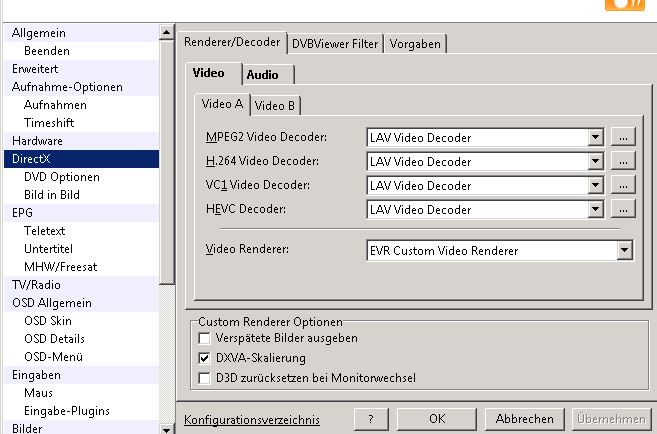Disable DXVA-Skalierung checkbox
Screen dimensions: 657x434
pos(205,358)
